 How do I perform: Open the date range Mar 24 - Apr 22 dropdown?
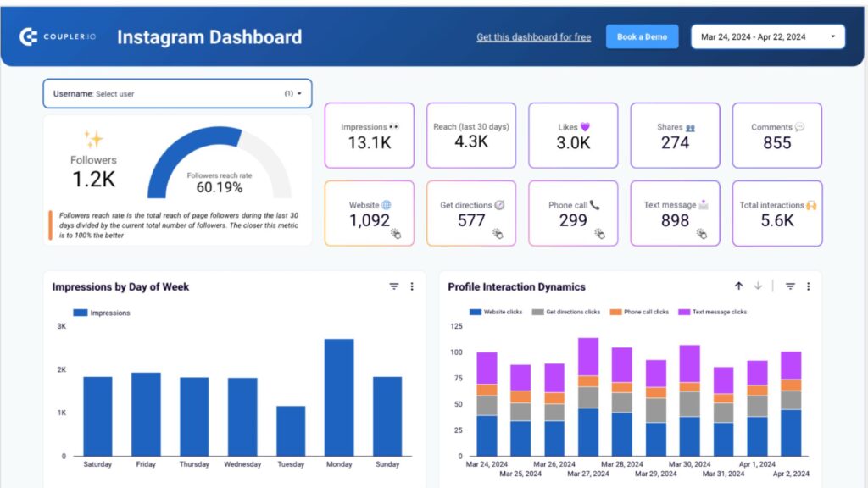coord(767,36)
